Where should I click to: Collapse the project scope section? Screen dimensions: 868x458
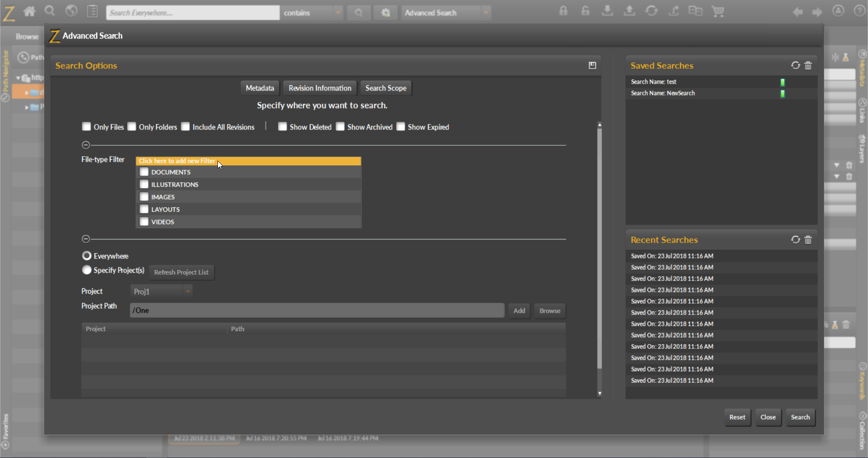[x=86, y=239]
